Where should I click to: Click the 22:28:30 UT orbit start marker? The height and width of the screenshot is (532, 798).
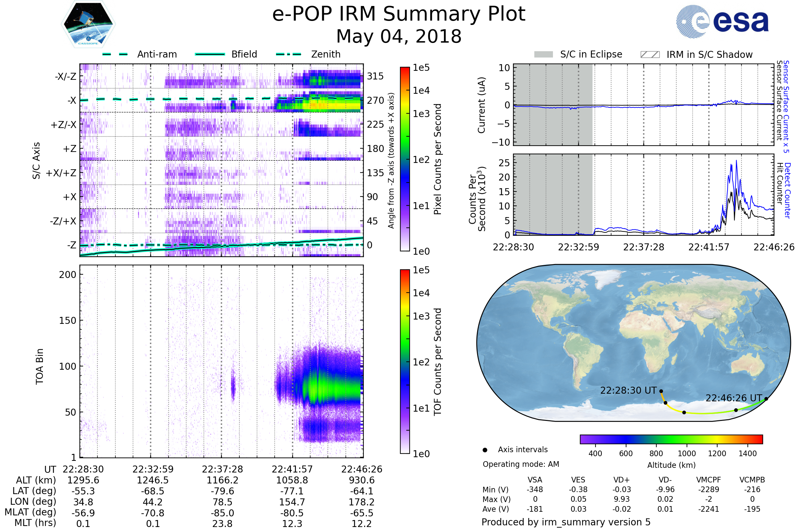(661, 391)
